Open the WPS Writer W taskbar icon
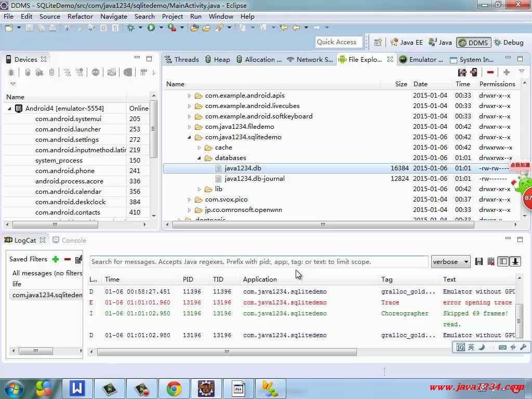 coord(77,389)
